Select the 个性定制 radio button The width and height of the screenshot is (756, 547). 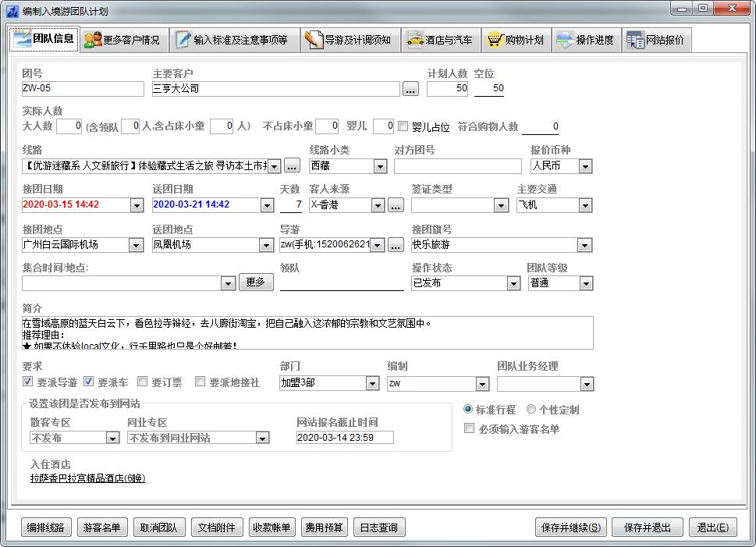531,409
